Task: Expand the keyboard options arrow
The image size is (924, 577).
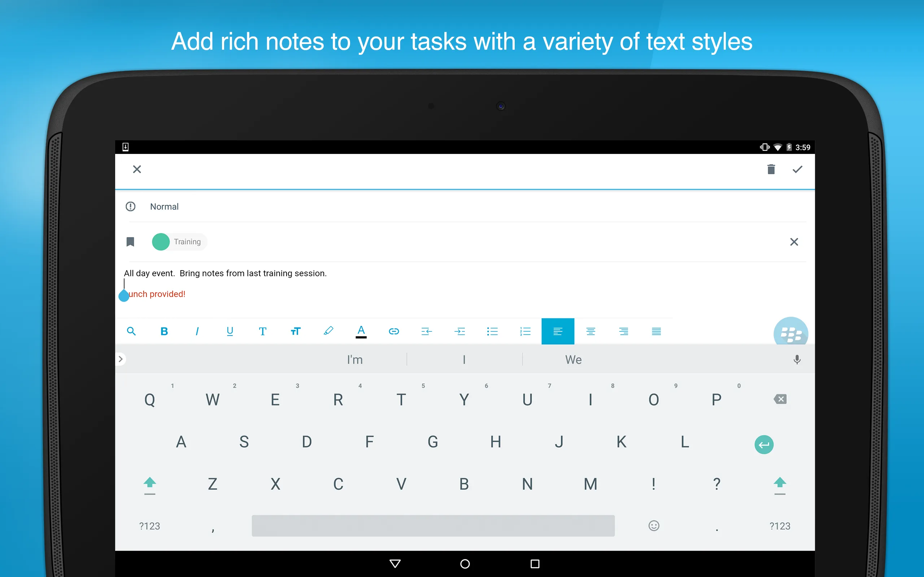Action: [121, 359]
